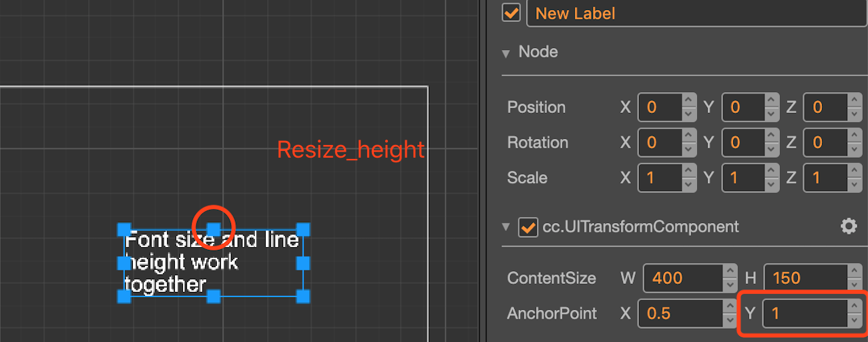
Task: Click the right-middle resize handle of the label
Action: click(x=303, y=263)
